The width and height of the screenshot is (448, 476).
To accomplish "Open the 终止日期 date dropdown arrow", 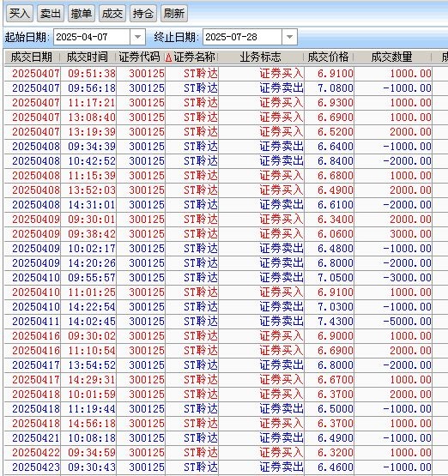I will [289, 37].
